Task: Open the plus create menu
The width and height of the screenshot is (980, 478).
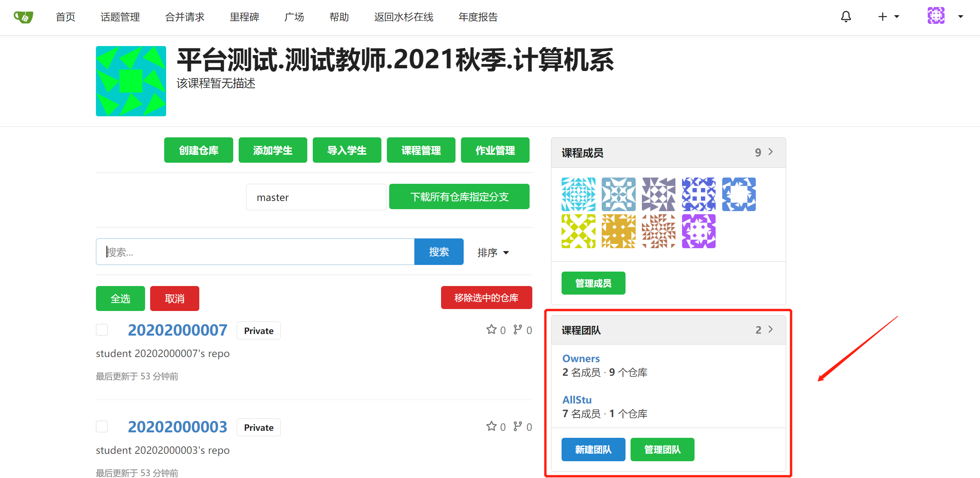Action: pos(888,17)
